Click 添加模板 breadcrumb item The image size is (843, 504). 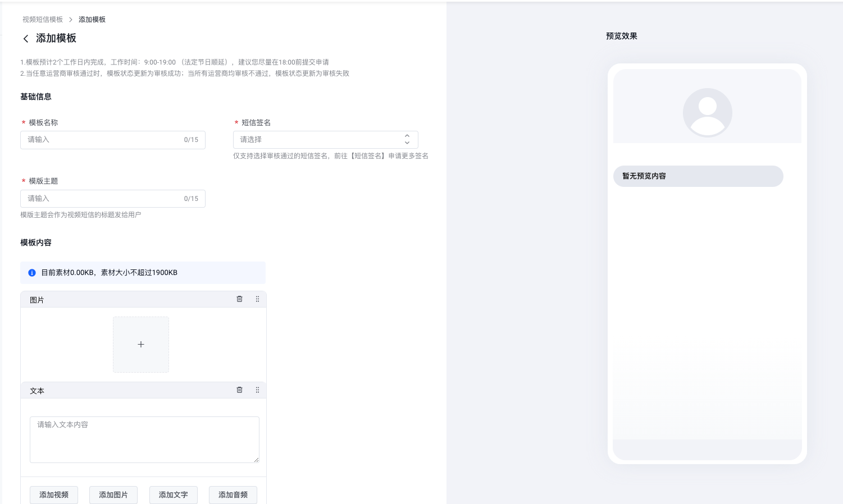[92, 20]
